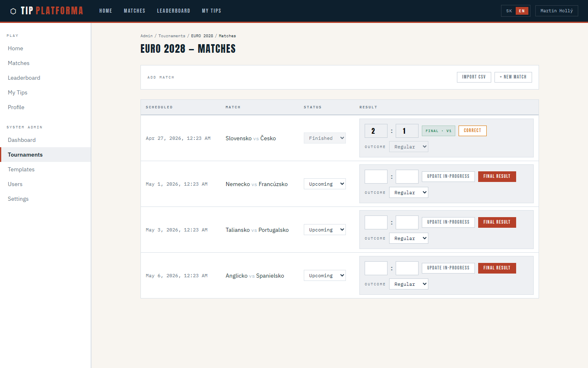Open the Matches page from the top navigation
The image size is (588, 368).
tap(134, 11)
